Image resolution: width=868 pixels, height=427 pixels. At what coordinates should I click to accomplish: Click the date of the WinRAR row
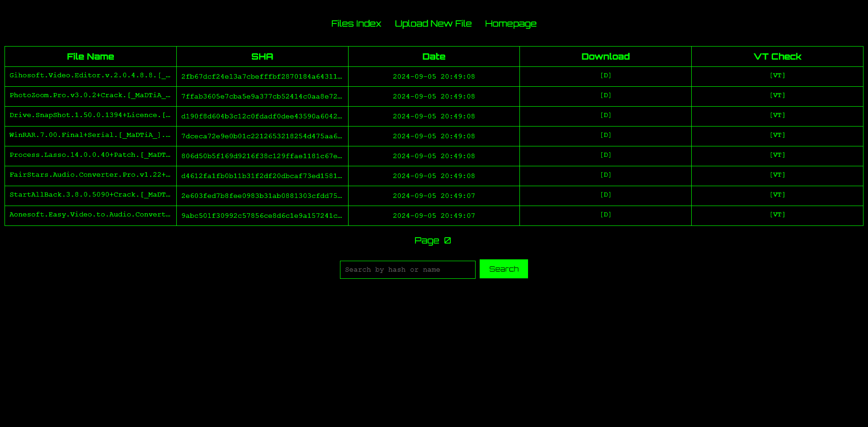[434, 136]
